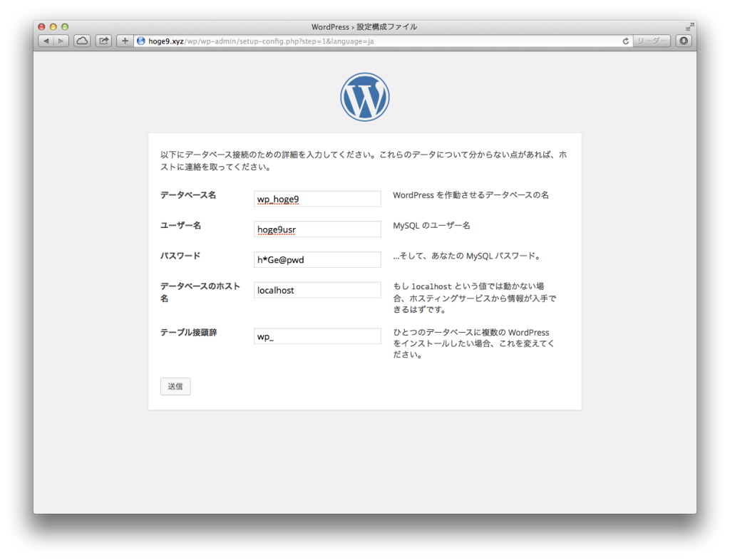Open iCloud tabs cloud icon
Viewport: 730px width, 560px height.
click(83, 41)
